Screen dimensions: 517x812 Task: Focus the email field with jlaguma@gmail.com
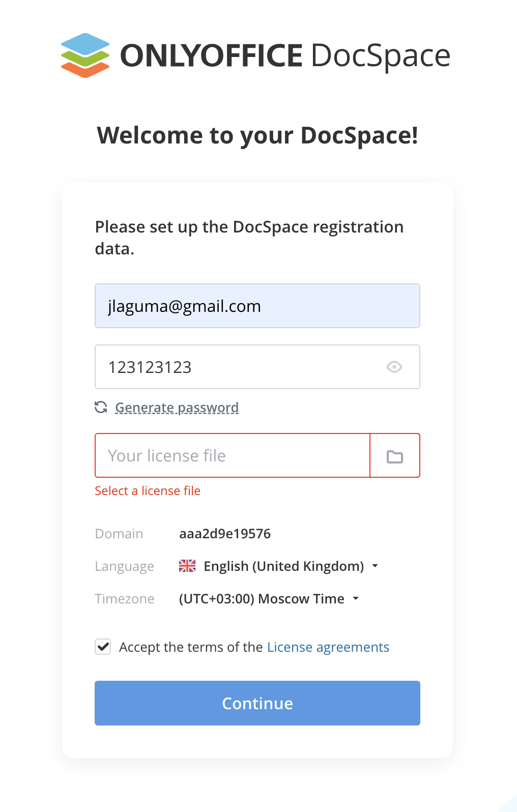(257, 306)
